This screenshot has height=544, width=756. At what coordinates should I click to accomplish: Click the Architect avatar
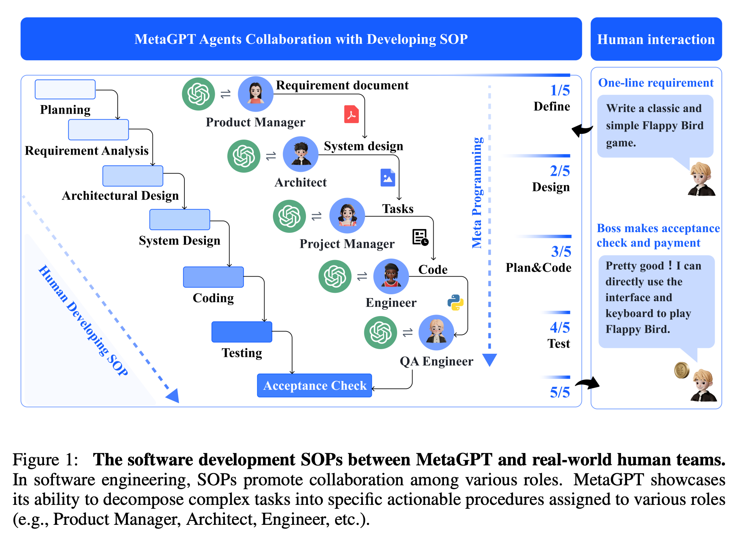click(x=301, y=154)
